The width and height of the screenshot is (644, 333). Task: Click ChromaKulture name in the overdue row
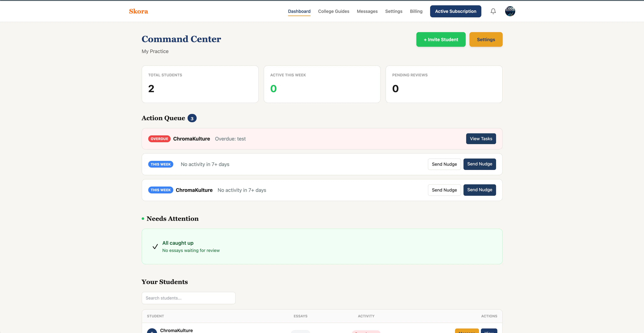pyautogui.click(x=191, y=139)
